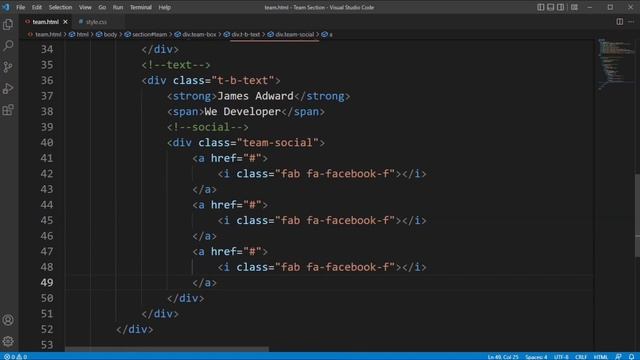Change line endings via CRLF entry

pyautogui.click(x=581, y=356)
